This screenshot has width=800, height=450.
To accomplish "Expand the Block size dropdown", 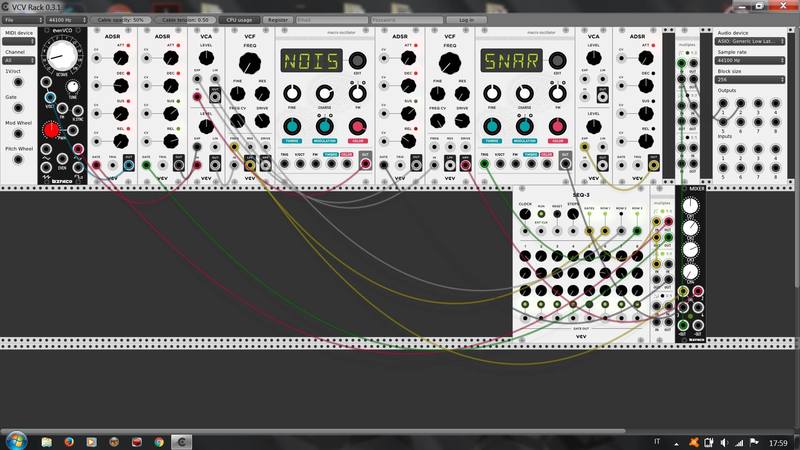I will pyautogui.click(x=755, y=79).
